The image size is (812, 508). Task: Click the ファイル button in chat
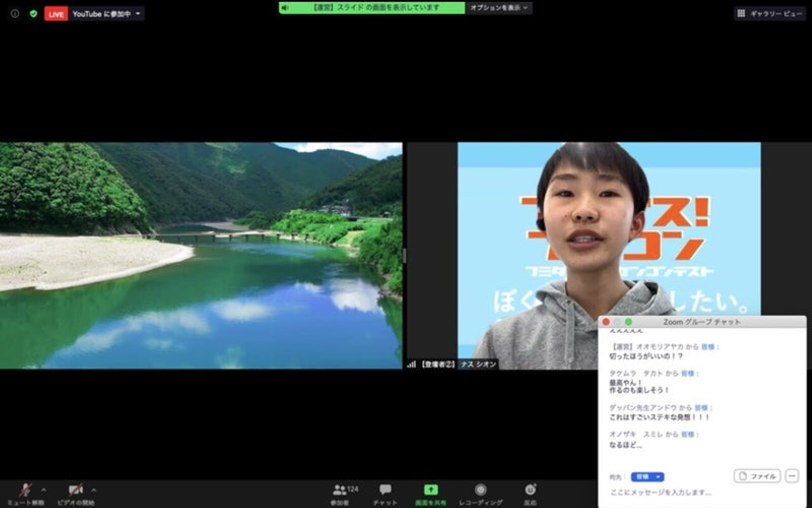[757, 476]
